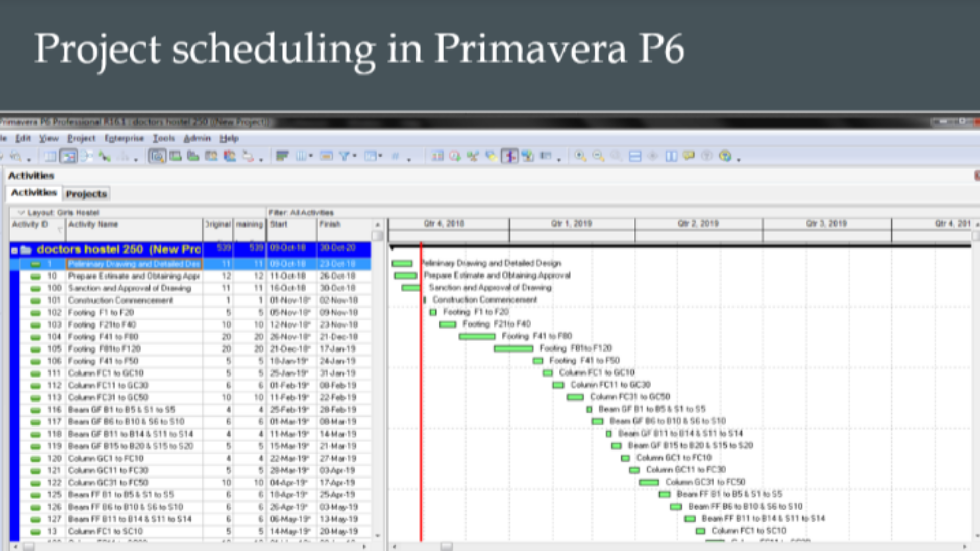Viewport: 980px width, 551px height.
Task: Click the Schedule clock icon in toolbar
Action: (455, 156)
